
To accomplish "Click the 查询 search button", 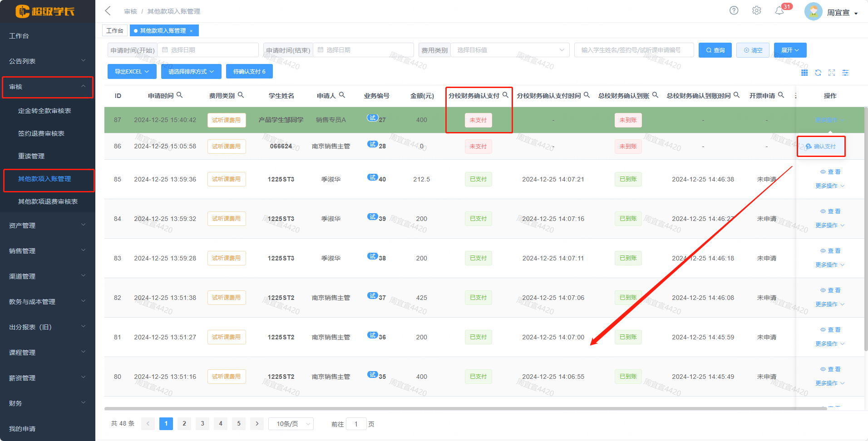I will (715, 50).
